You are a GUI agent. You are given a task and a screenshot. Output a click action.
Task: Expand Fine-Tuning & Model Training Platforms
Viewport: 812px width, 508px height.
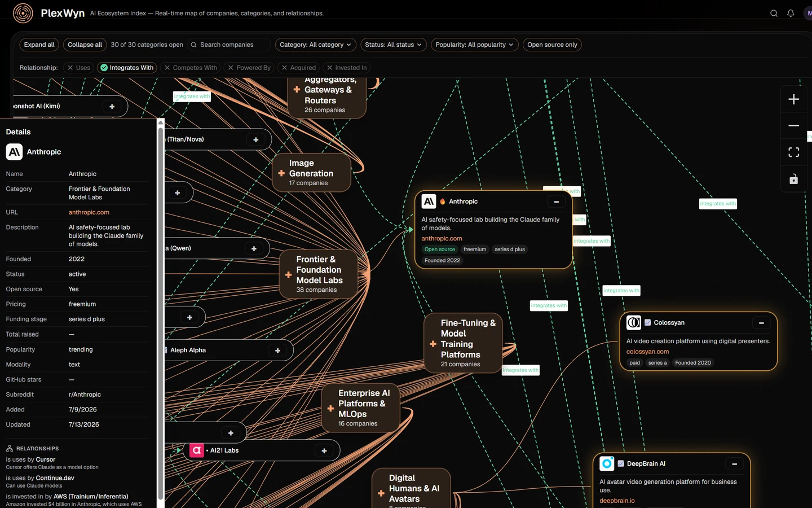point(433,344)
